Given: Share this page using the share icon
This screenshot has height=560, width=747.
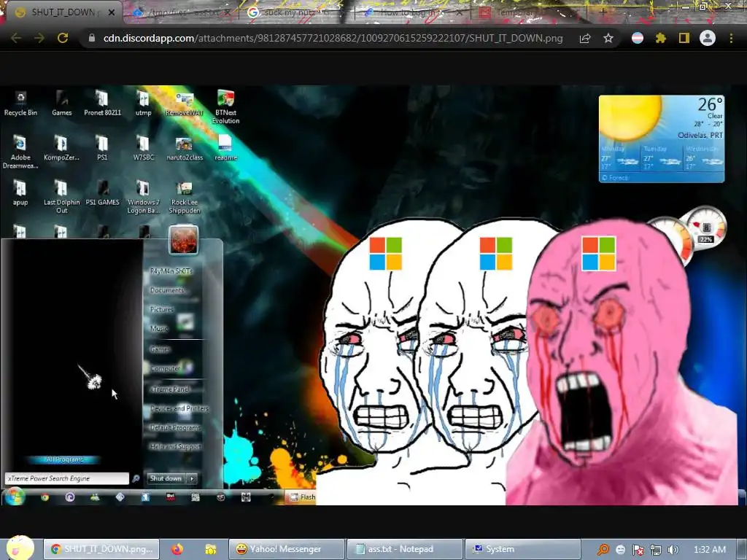Looking at the screenshot, I should coord(585,38).
